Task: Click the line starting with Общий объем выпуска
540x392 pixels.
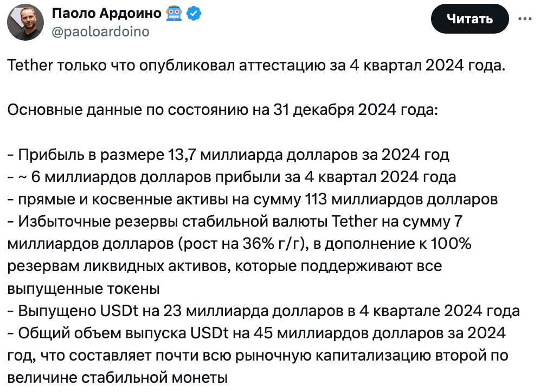Action: 256,333
